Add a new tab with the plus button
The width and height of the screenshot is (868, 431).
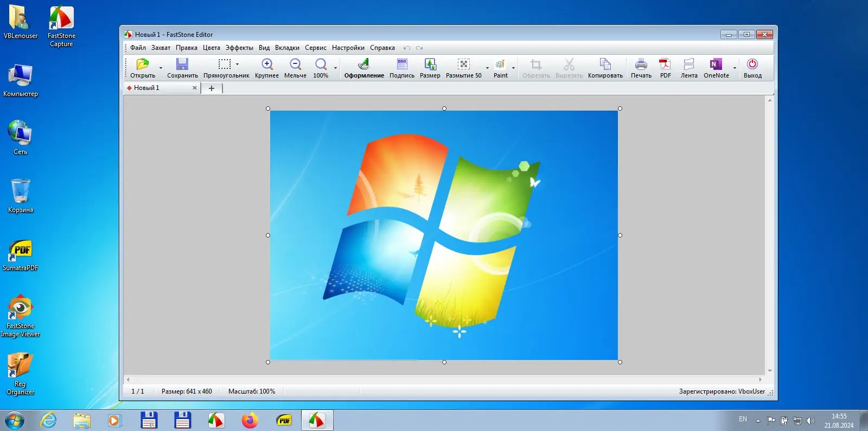212,88
